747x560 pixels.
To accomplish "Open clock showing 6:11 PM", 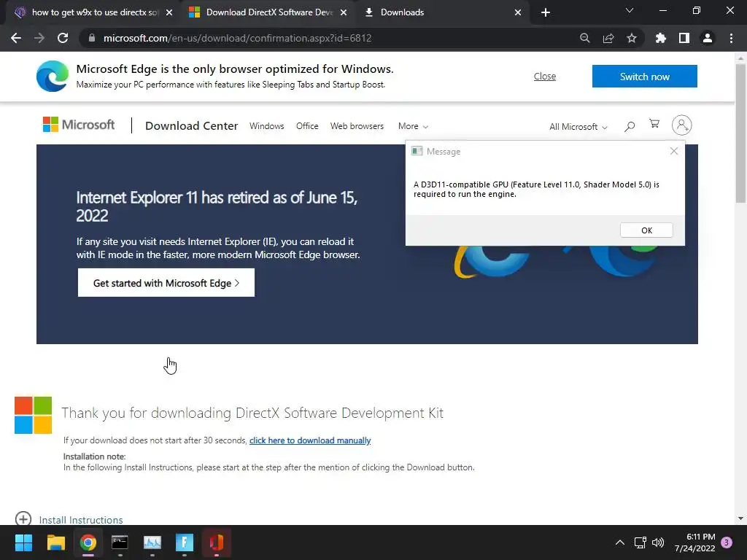I will coord(694,542).
